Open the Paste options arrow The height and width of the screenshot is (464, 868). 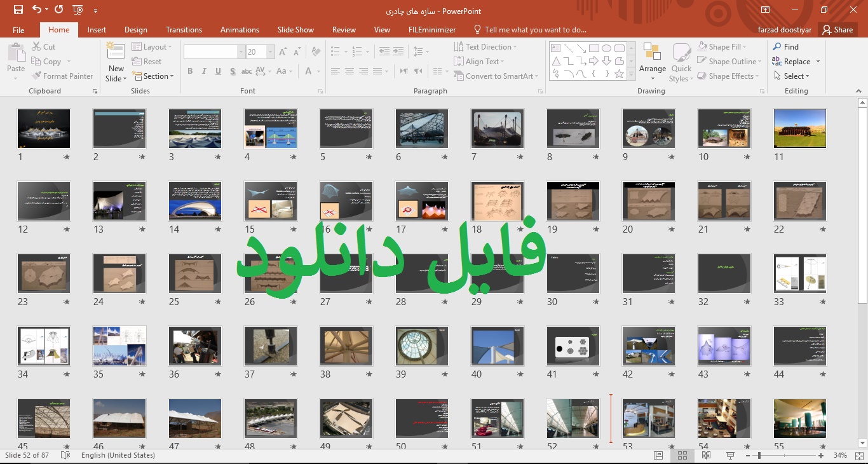pos(16,79)
